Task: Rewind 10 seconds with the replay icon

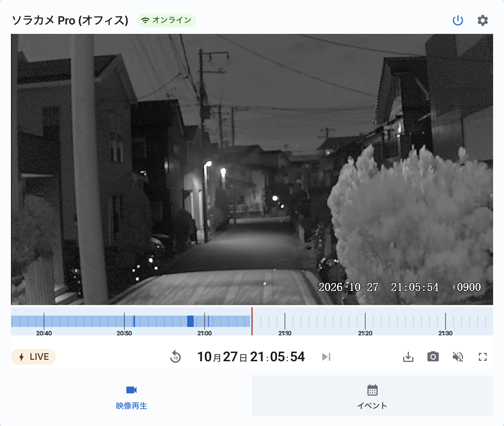Action: (x=175, y=357)
